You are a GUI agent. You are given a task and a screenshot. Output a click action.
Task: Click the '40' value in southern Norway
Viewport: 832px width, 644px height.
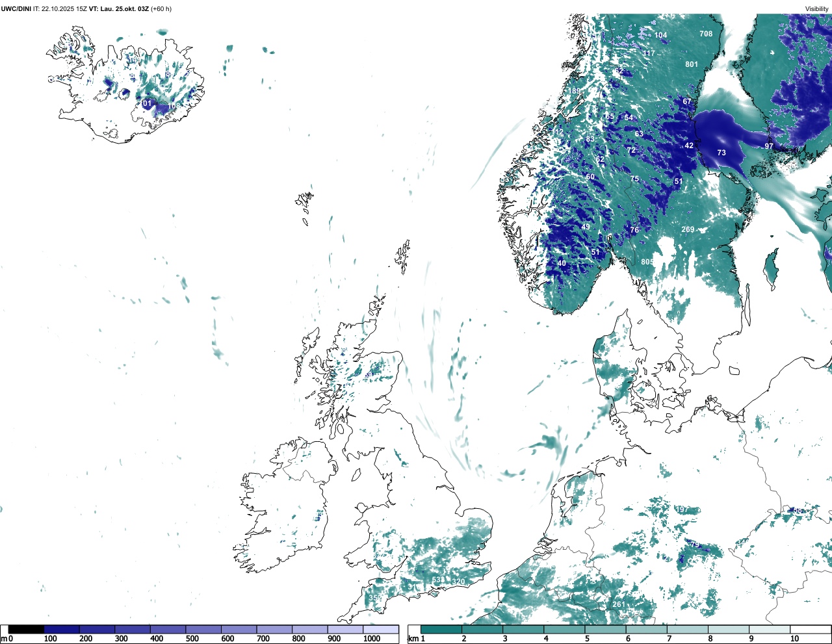pos(562,264)
